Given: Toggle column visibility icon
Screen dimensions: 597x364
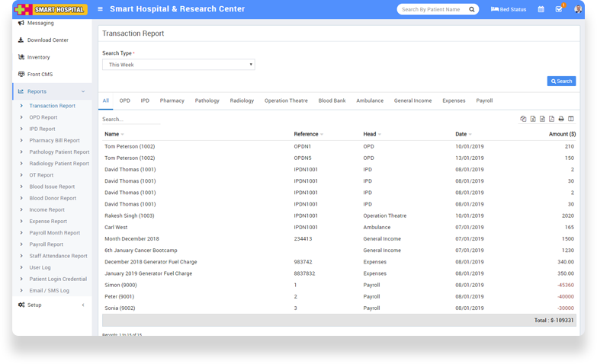Looking at the screenshot, I should pos(570,119).
